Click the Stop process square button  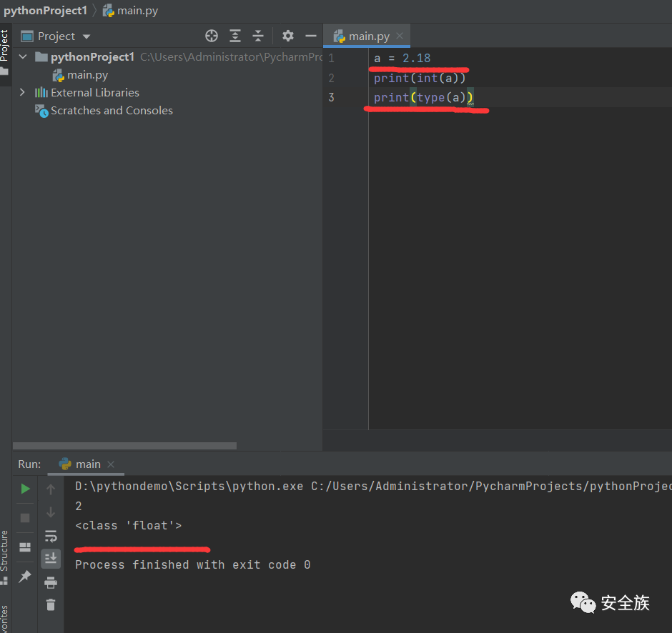[25, 518]
